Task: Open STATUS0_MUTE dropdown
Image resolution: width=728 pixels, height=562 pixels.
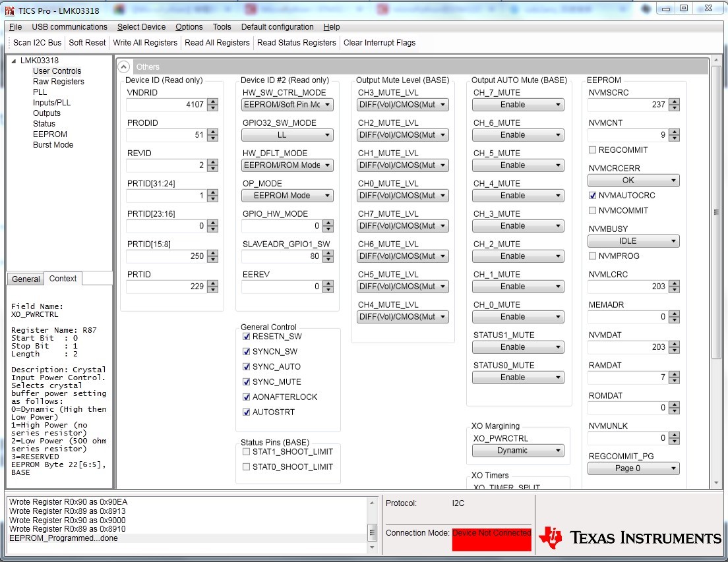Action: coord(518,378)
